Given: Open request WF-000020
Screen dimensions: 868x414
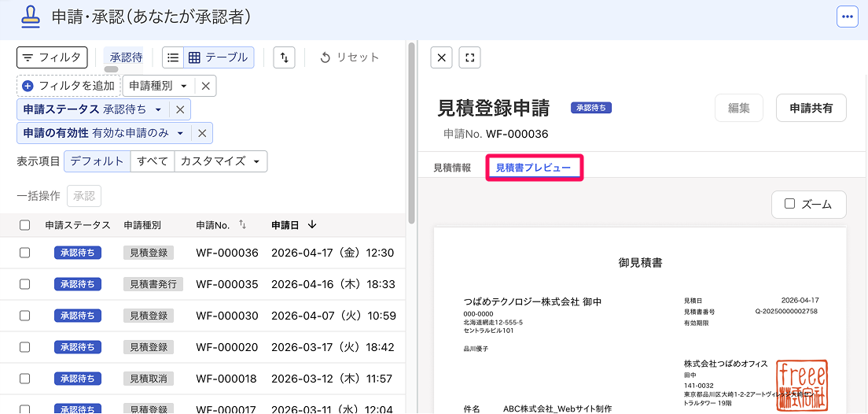Looking at the screenshot, I should click(227, 348).
